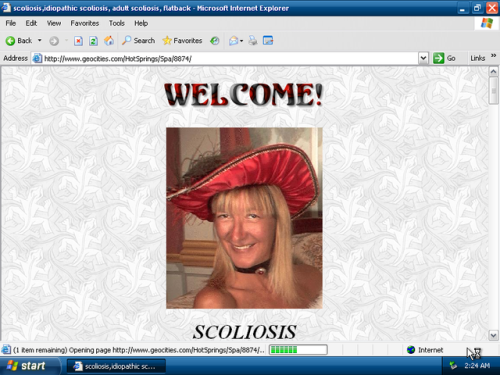Open the Favorites toolbar button

pos(182,41)
